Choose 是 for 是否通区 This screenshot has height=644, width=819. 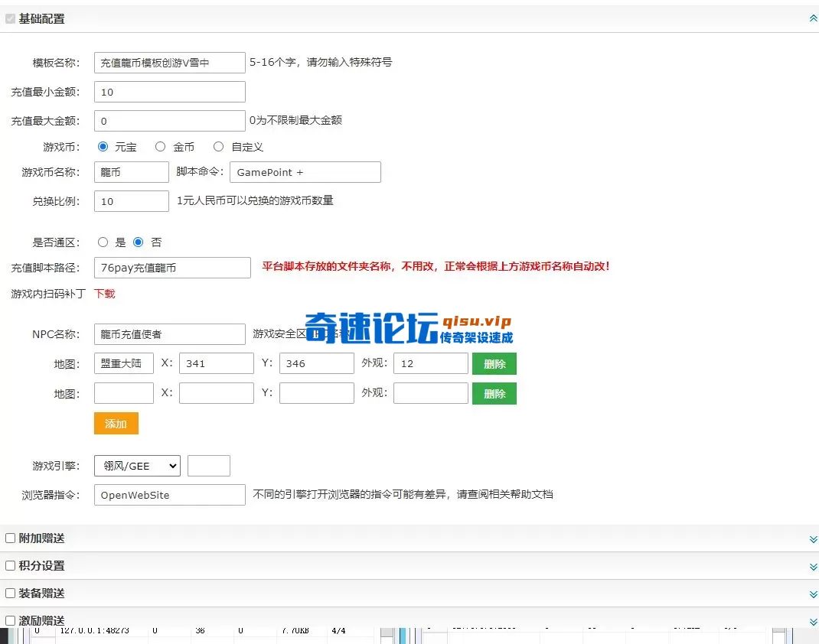[x=103, y=242]
